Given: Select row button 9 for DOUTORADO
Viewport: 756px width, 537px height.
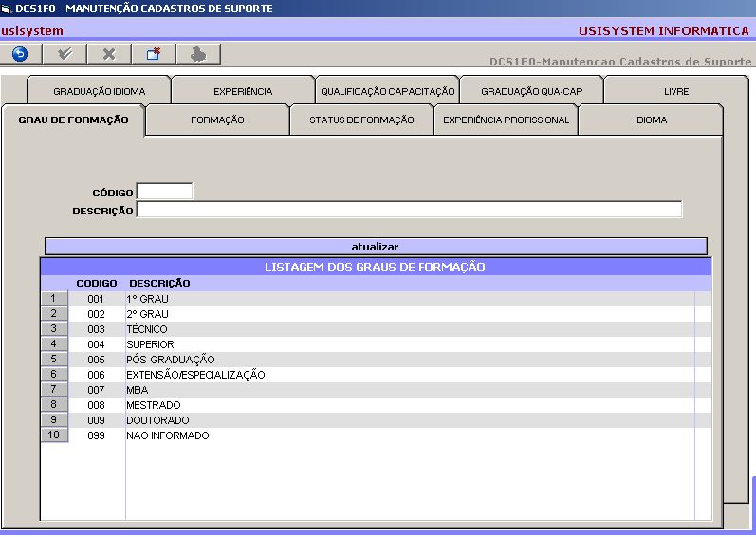Looking at the screenshot, I should coord(54,420).
